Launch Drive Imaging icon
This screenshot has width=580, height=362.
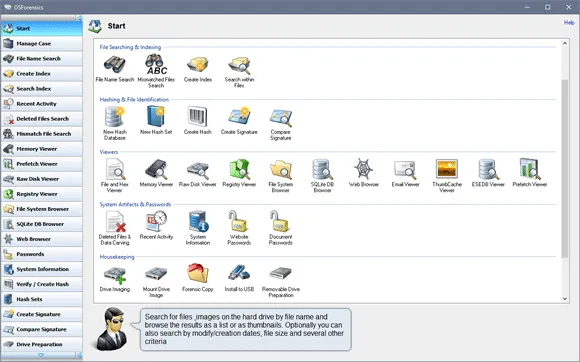[115, 275]
